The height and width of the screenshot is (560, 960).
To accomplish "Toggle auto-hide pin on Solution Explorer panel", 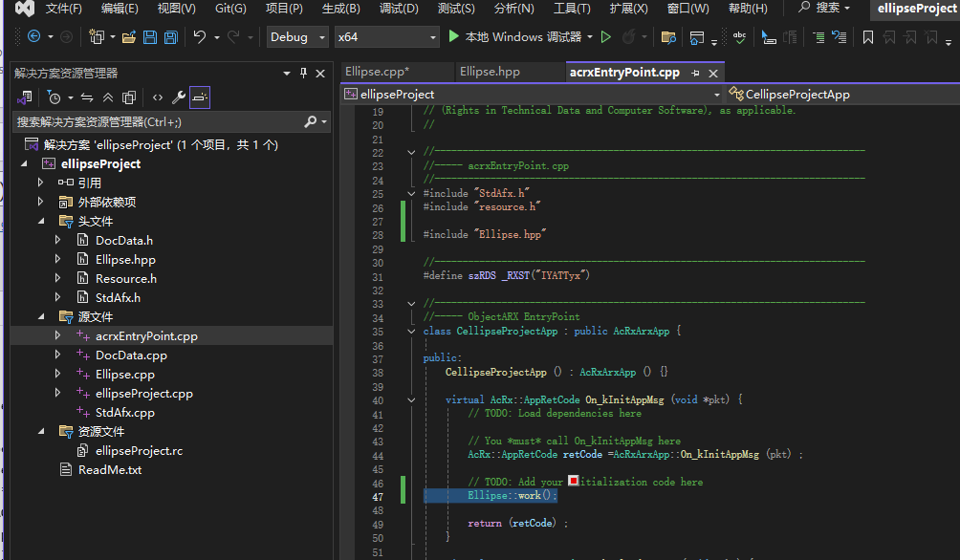I will 304,74.
